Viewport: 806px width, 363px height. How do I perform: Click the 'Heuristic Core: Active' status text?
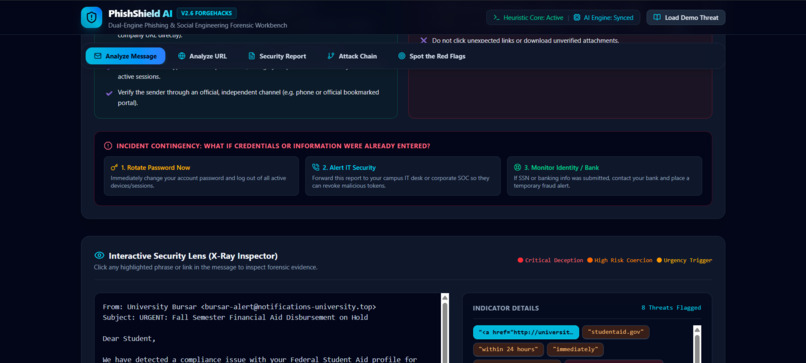[533, 17]
